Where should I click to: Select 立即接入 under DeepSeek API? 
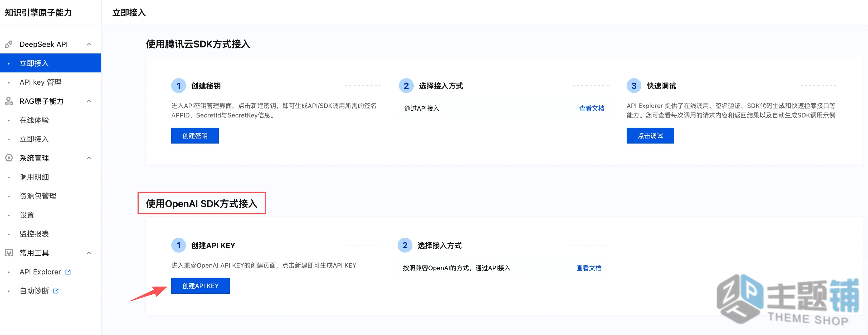(x=51, y=63)
